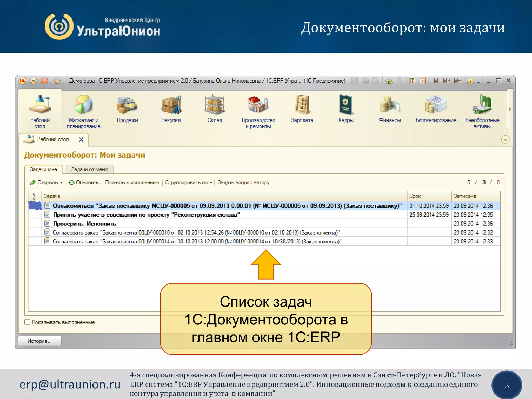Select task Принять участие в совещании

pos(146,215)
